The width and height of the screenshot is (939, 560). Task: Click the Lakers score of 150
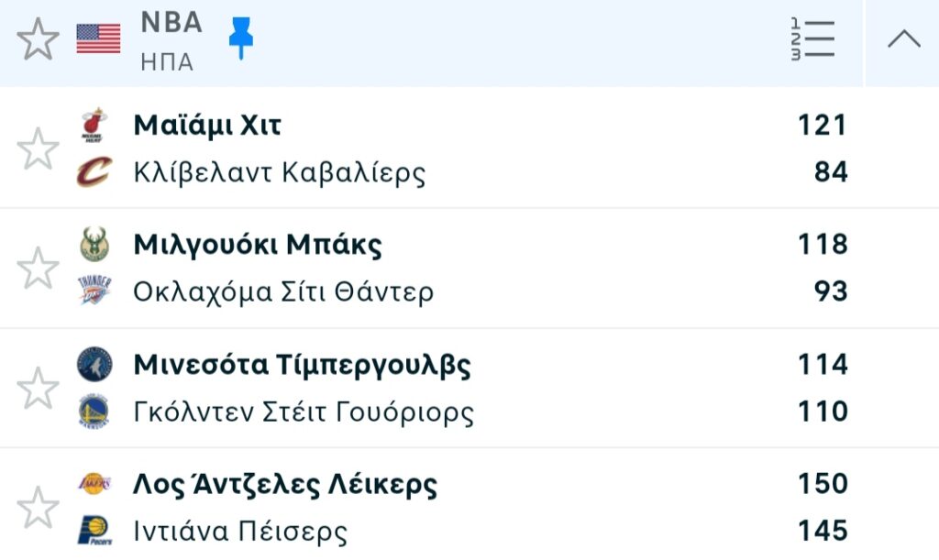pyautogui.click(x=822, y=484)
